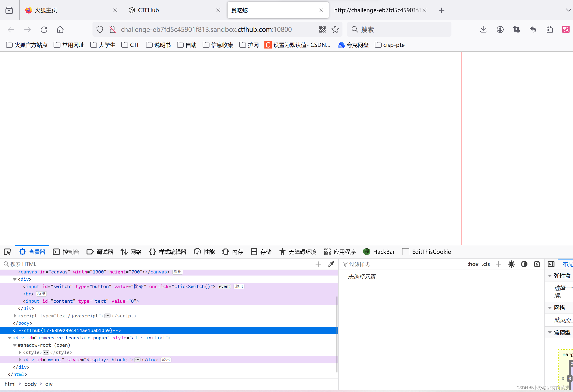Switch to the 控制台 console tab
Image resolution: width=573 pixels, height=392 pixels.
click(66, 252)
